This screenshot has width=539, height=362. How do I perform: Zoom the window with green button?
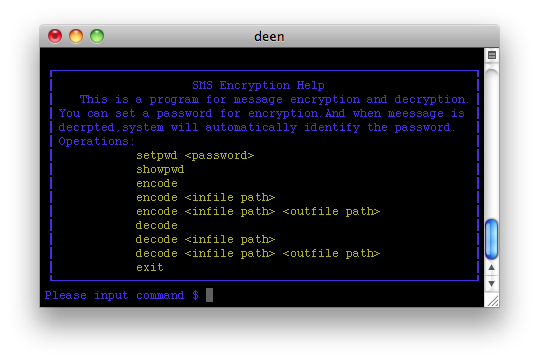97,36
